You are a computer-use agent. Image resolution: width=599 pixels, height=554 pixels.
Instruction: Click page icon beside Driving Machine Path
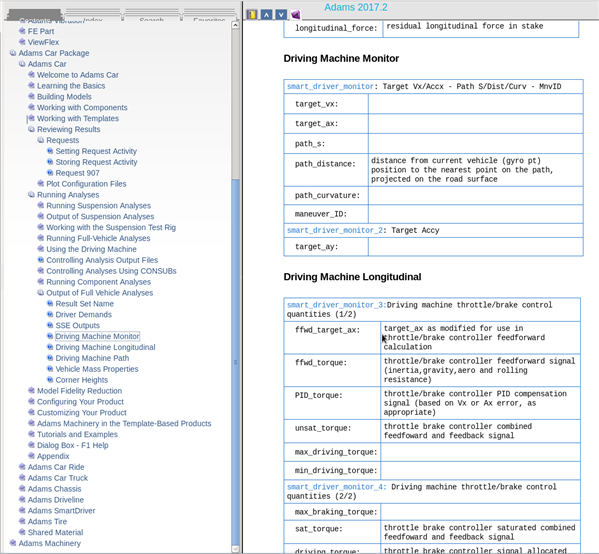(50, 358)
